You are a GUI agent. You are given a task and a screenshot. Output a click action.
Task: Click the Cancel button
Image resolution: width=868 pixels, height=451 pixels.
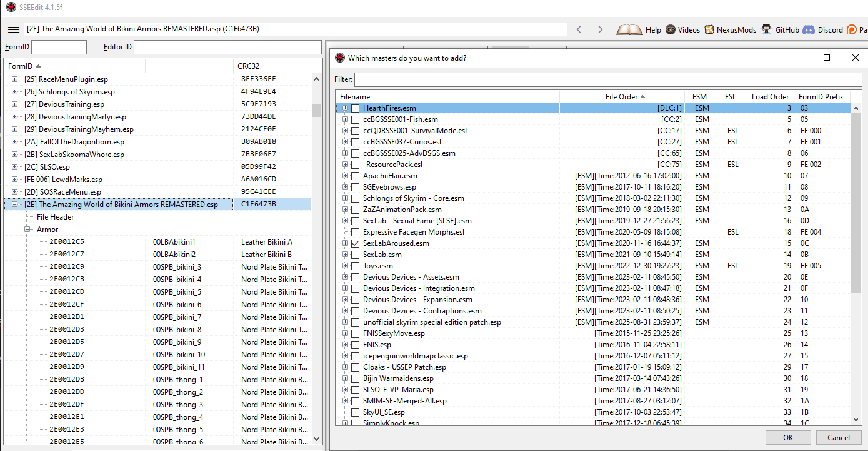[839, 438]
